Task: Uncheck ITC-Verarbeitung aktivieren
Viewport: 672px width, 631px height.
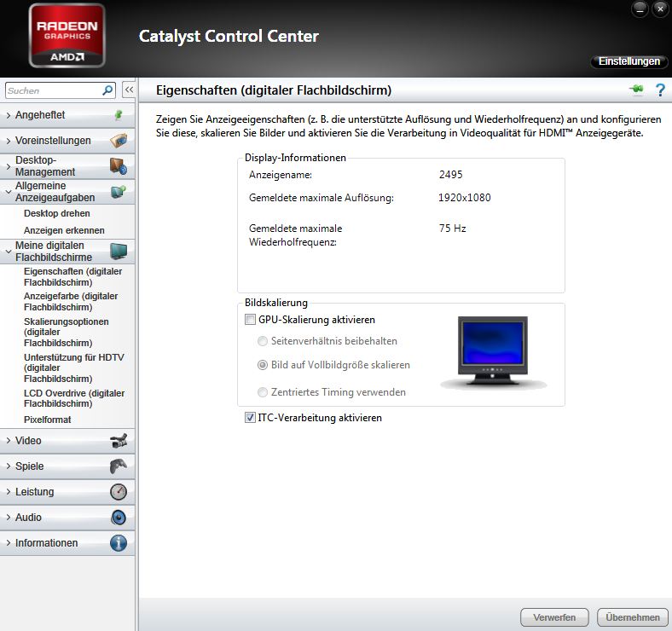Action: click(x=250, y=418)
